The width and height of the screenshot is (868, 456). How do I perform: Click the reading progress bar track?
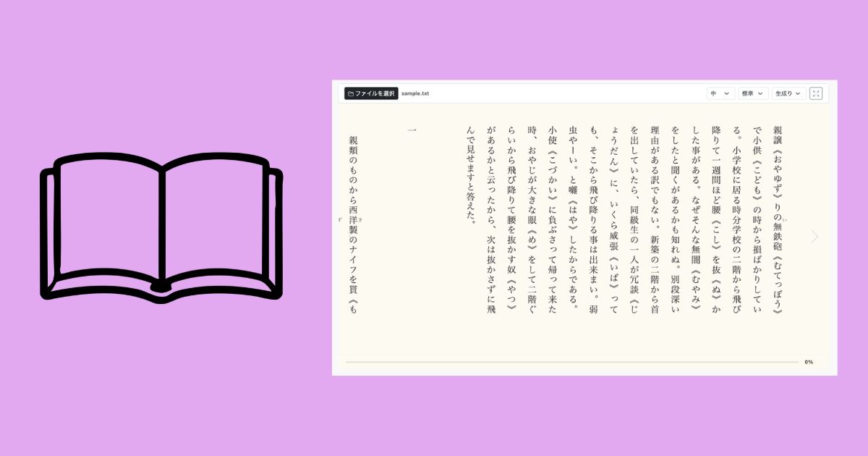click(571, 361)
